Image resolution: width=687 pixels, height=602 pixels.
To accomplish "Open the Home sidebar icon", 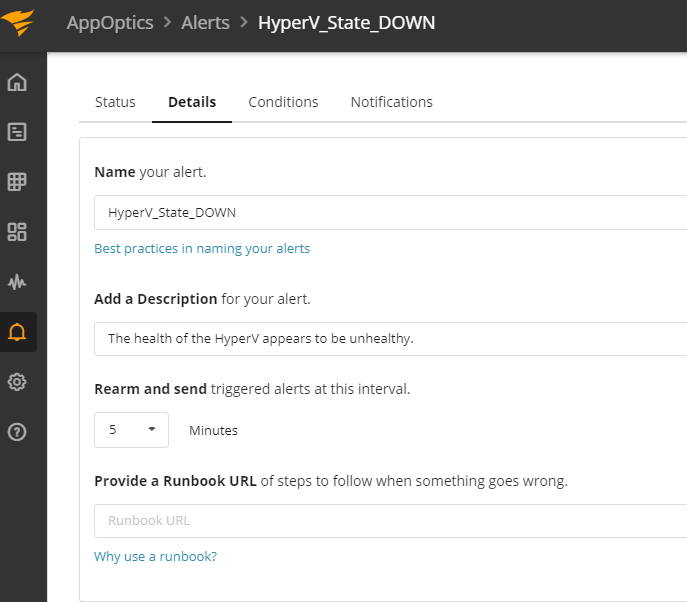I will click(17, 82).
